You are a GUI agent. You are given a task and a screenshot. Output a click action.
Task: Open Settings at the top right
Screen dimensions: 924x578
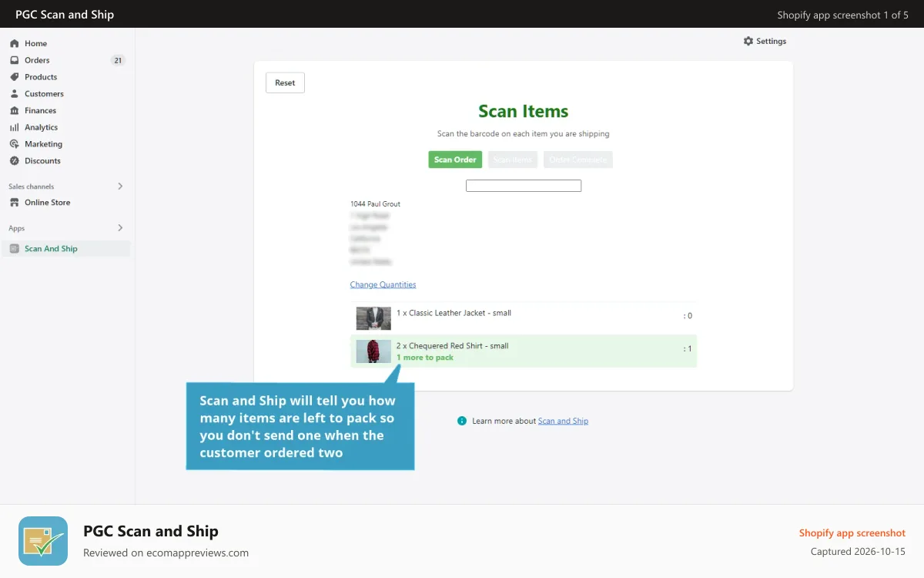click(x=765, y=41)
